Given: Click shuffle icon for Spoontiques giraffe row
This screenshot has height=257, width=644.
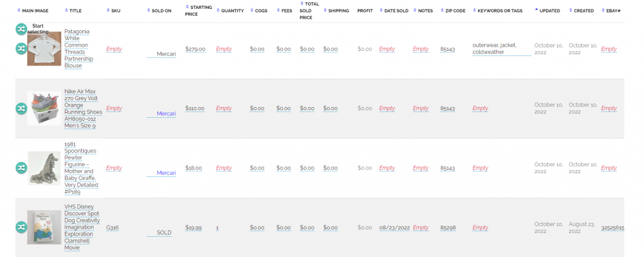Looking at the screenshot, I should 21,168.
